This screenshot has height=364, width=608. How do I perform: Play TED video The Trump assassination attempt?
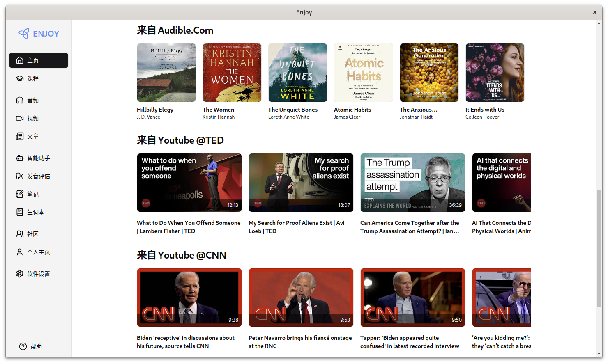tap(413, 183)
